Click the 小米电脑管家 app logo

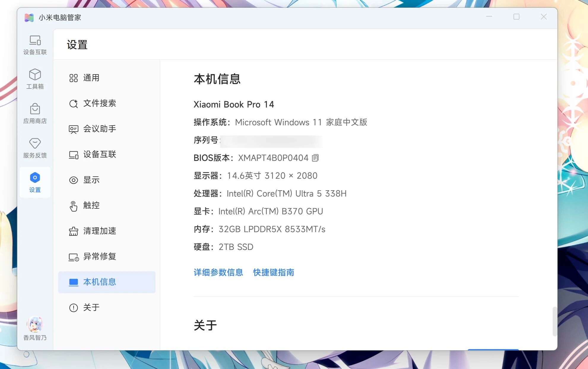coord(29,18)
